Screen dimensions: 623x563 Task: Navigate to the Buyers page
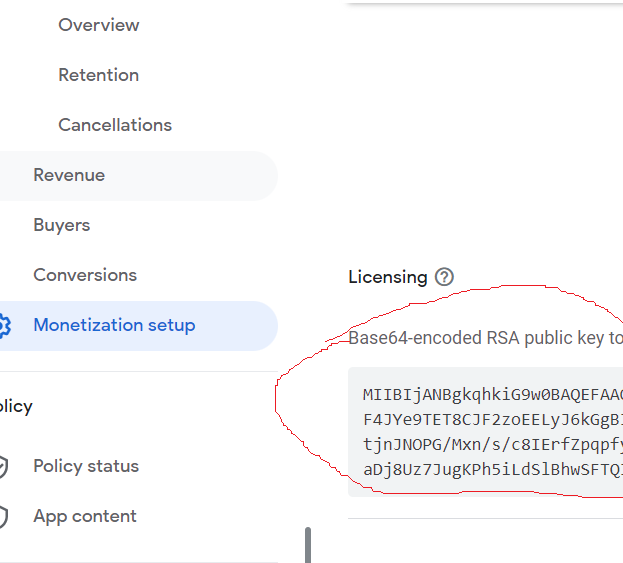pyautogui.click(x=62, y=225)
